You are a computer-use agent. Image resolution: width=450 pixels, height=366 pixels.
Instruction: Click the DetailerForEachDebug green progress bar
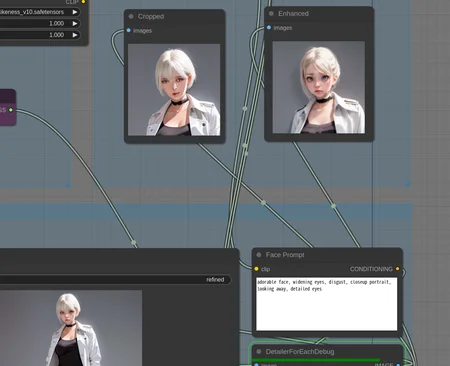pyautogui.click(x=316, y=360)
